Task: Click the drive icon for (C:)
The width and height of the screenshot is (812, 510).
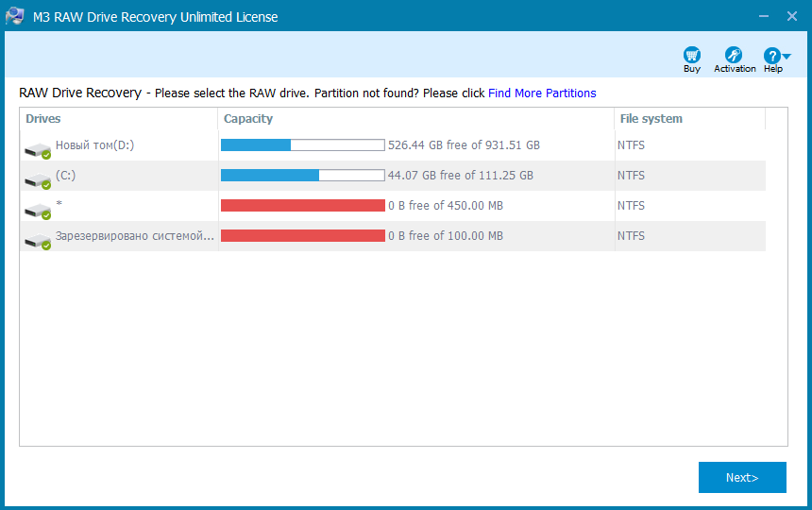Action: [x=38, y=180]
